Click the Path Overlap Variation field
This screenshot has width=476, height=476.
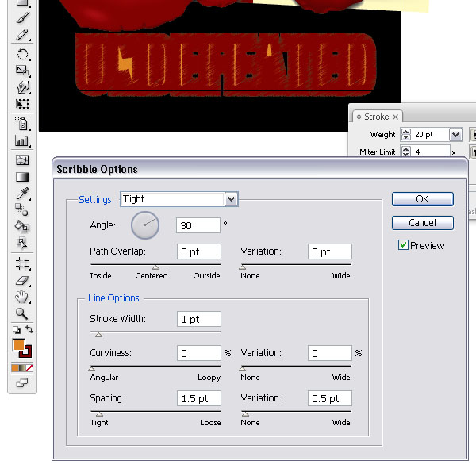tap(330, 251)
